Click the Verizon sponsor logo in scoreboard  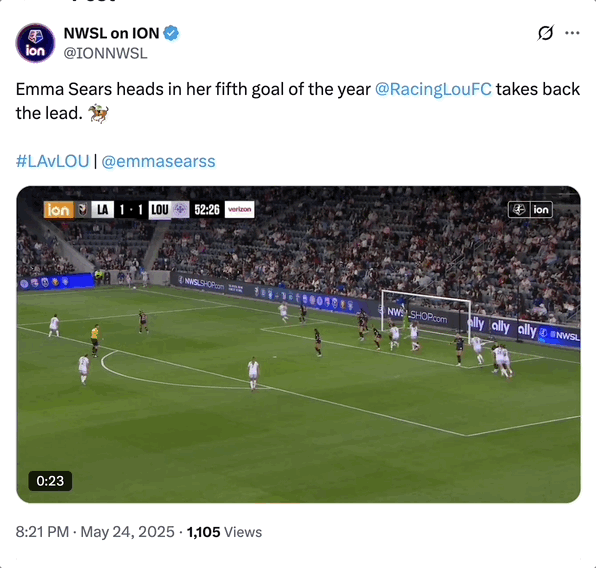click(x=239, y=209)
